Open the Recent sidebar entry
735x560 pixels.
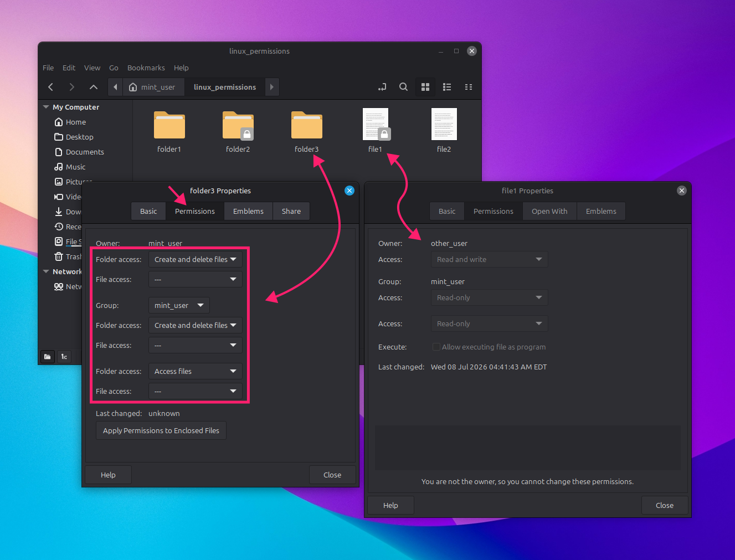[68, 227]
